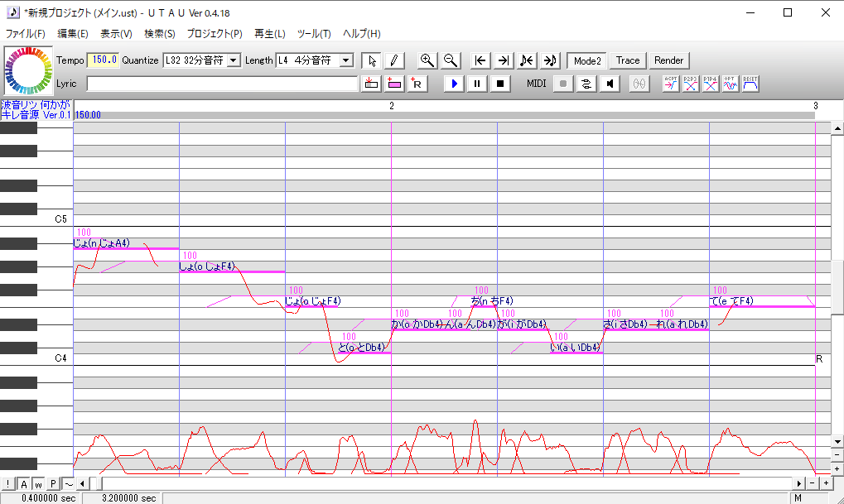Open the MIDI routing settings icon

coord(586,84)
